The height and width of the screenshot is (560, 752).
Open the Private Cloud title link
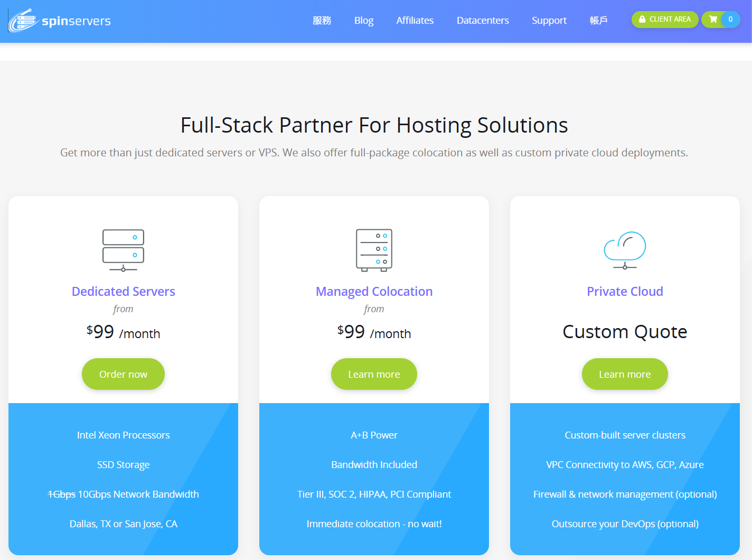(625, 292)
